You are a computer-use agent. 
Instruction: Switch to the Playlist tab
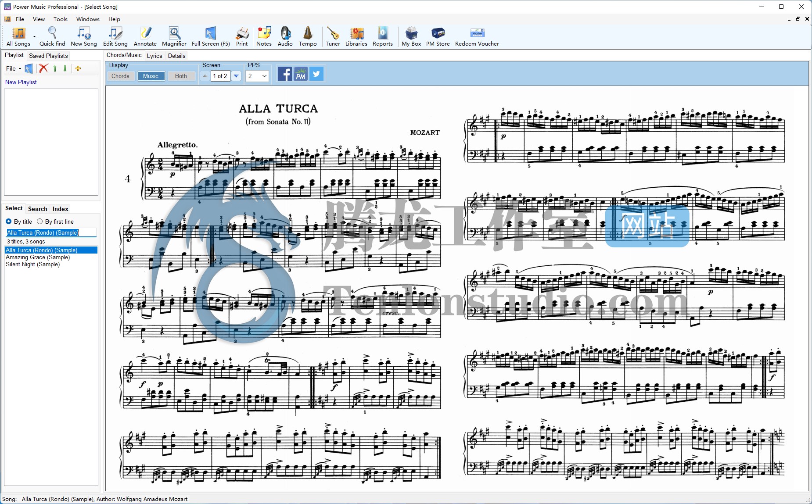[14, 55]
